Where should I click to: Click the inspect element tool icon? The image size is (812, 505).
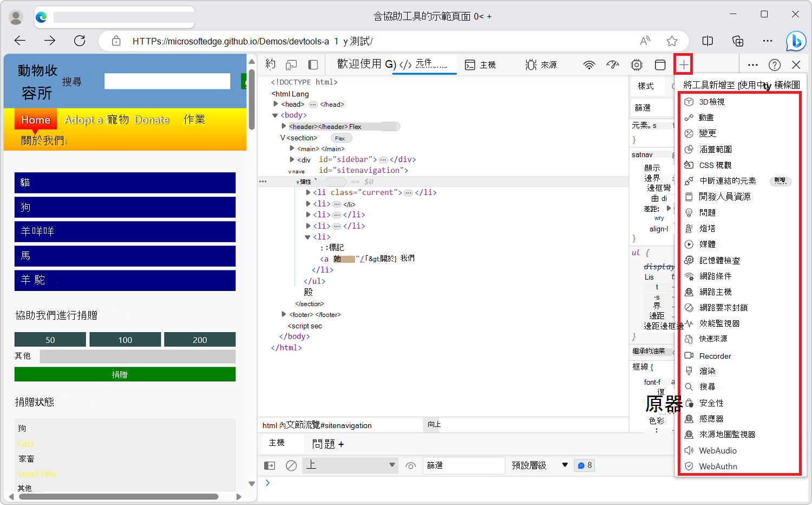point(271,64)
